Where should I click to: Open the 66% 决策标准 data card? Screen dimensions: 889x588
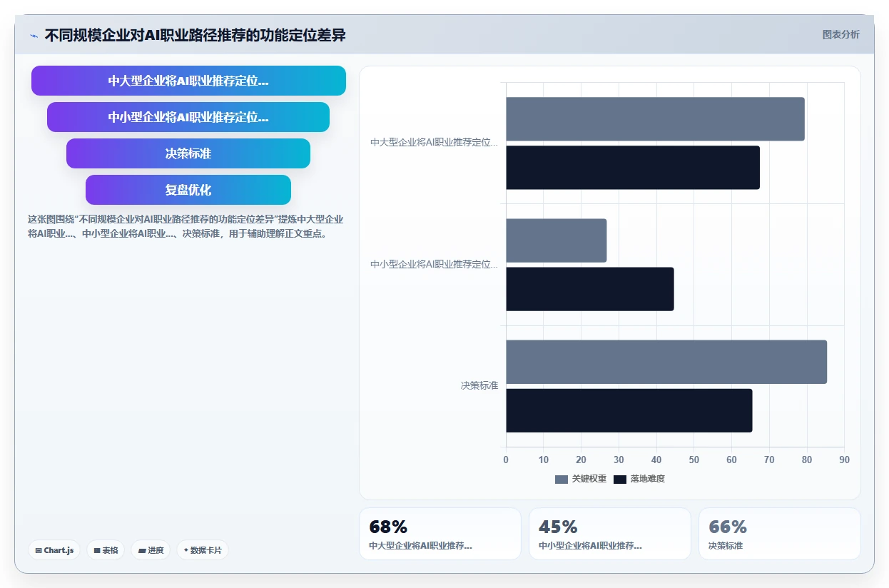coord(780,534)
